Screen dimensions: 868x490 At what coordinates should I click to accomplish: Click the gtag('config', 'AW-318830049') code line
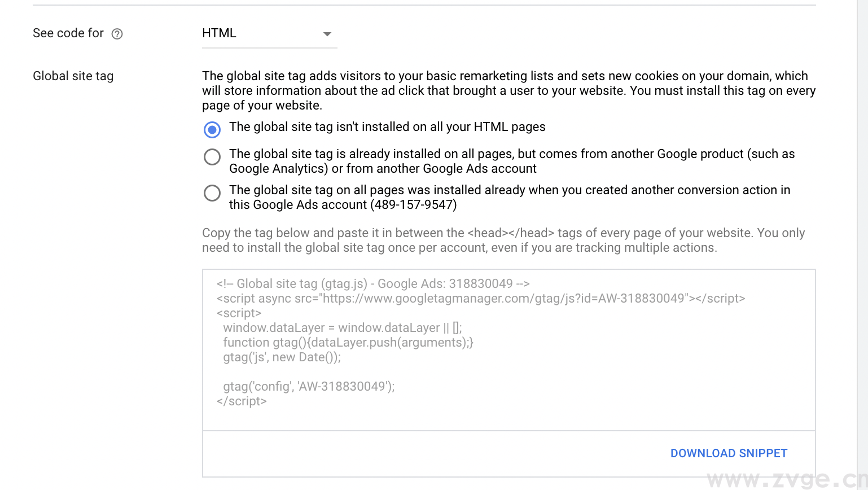(309, 387)
